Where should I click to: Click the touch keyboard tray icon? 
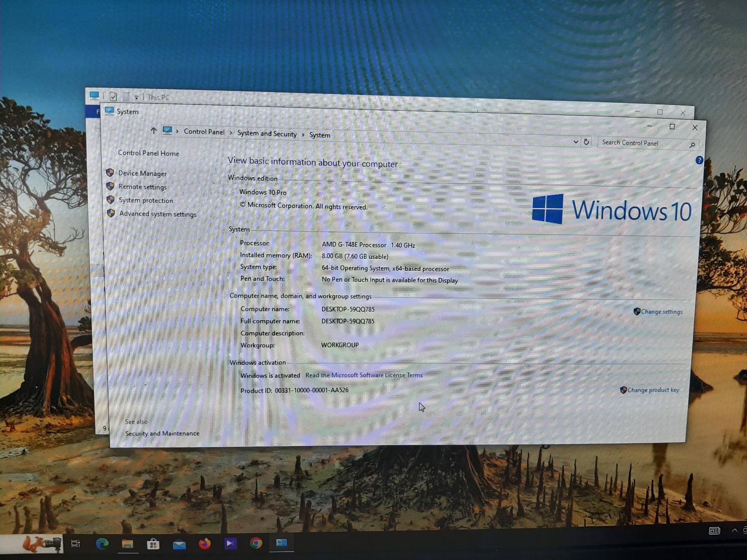714,531
